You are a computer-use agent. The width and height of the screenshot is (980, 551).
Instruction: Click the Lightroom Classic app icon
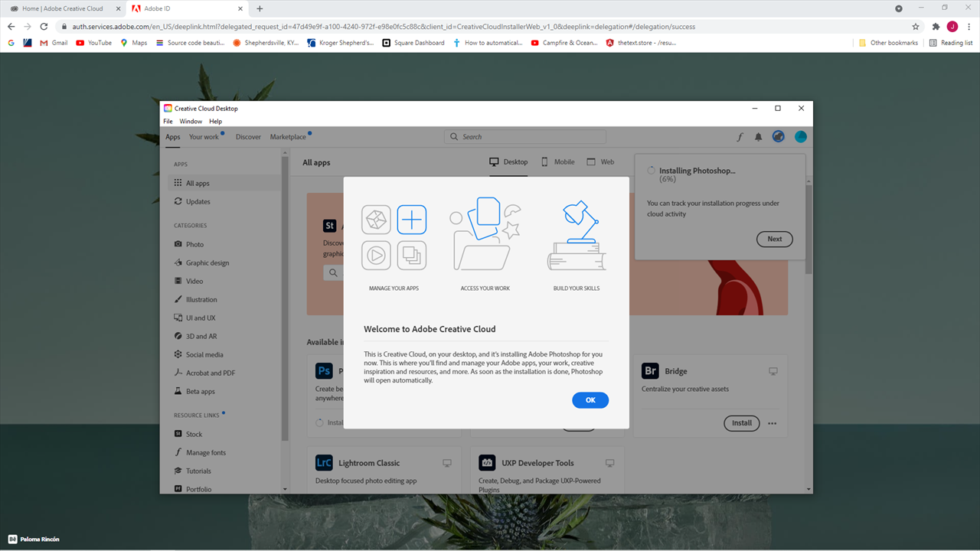click(324, 463)
